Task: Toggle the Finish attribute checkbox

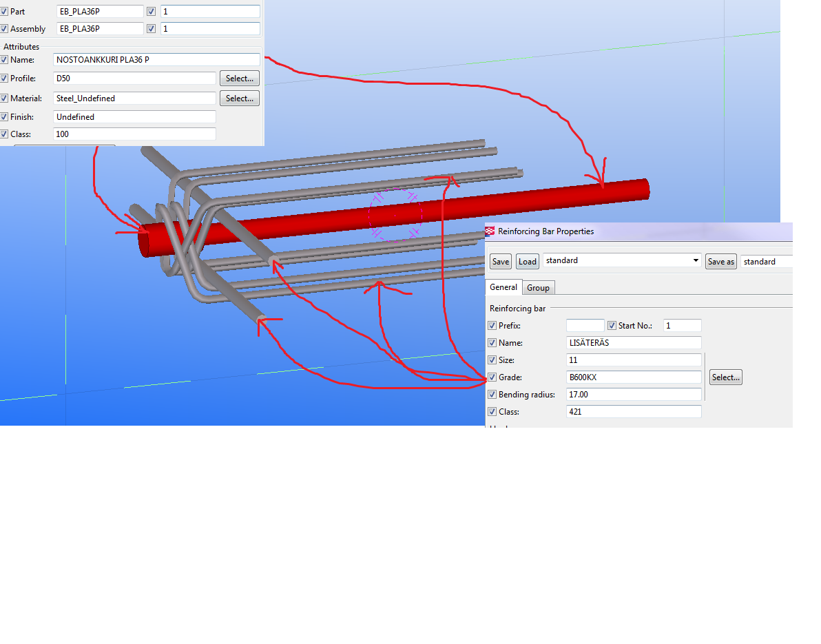Action: click(x=5, y=117)
